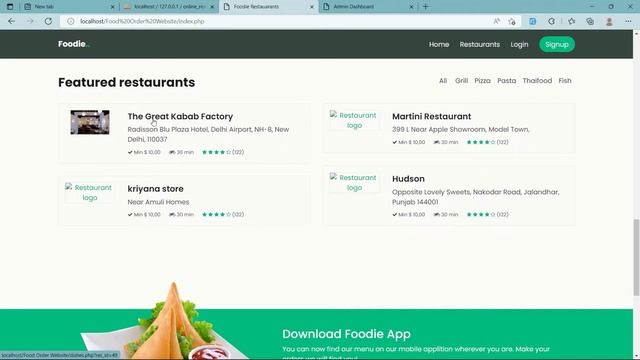Click the page vertical scrollbar thumb
Viewport: 640px width, 360px height.
tap(636, 257)
